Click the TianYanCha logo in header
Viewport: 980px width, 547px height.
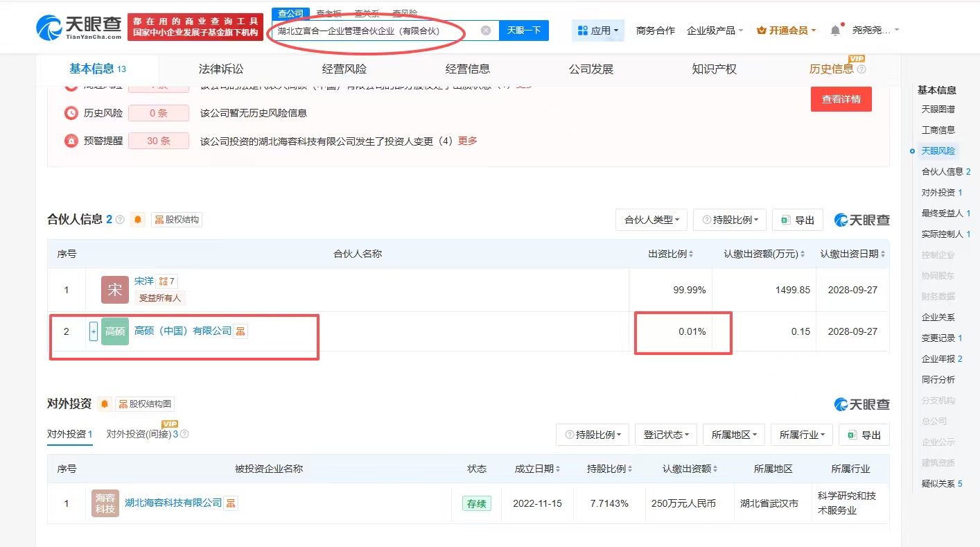click(x=79, y=28)
